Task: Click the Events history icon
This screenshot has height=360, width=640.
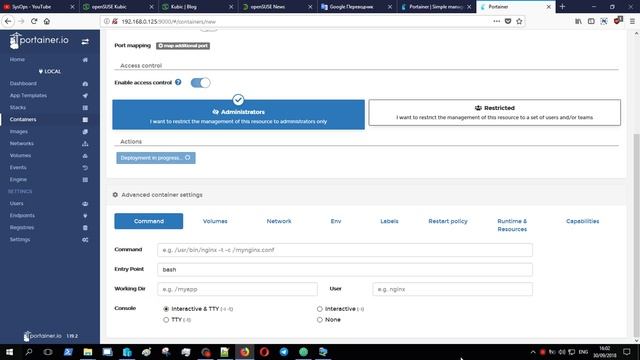Action: [x=85, y=168]
